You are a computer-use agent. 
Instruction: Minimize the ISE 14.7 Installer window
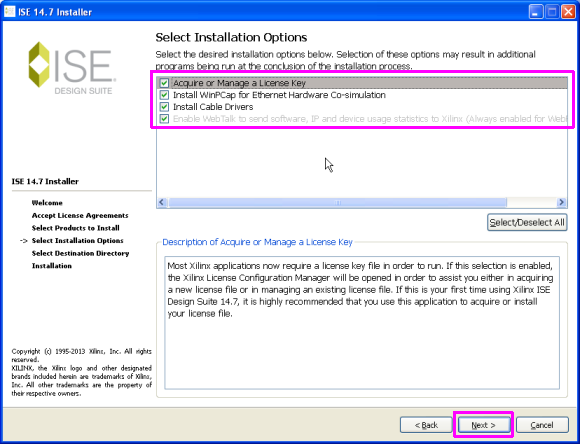click(535, 12)
